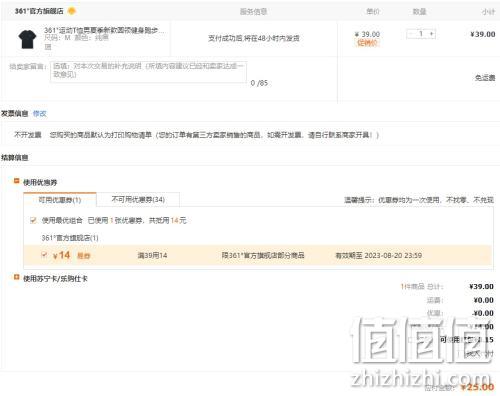500x396 pixels.
Task: Click the quantity field showing 1
Action: click(421, 34)
